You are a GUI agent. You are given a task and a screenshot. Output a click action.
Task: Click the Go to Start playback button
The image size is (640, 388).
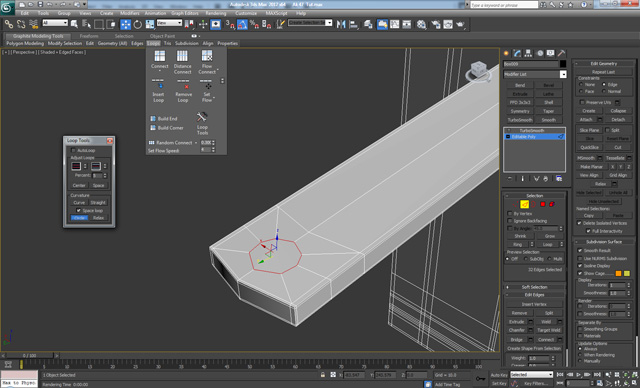click(x=560, y=374)
